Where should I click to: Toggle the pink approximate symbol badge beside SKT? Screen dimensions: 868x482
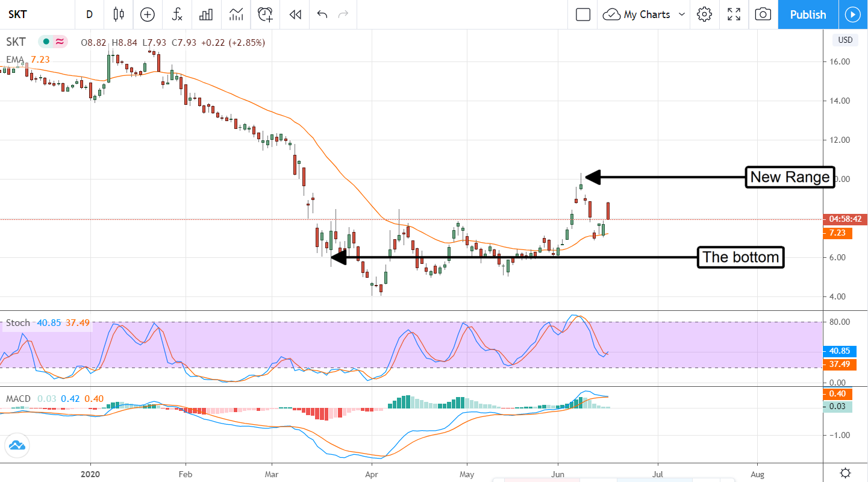(x=60, y=42)
